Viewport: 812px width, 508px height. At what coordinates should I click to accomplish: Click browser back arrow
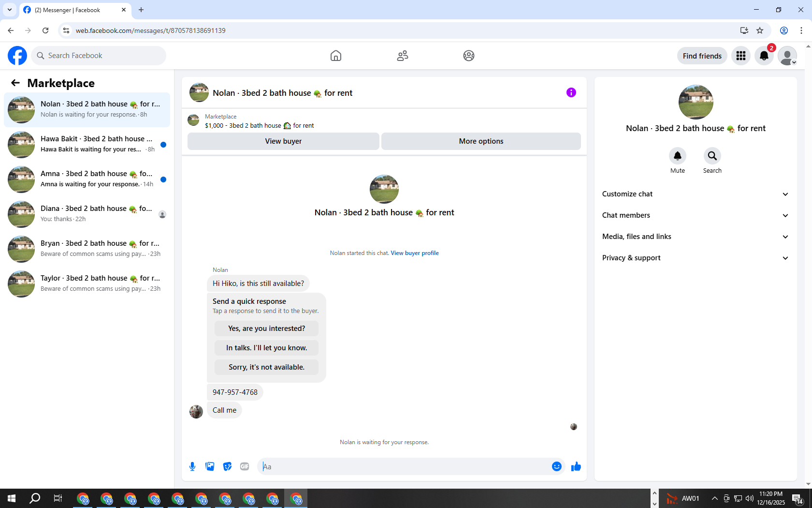(11, 30)
